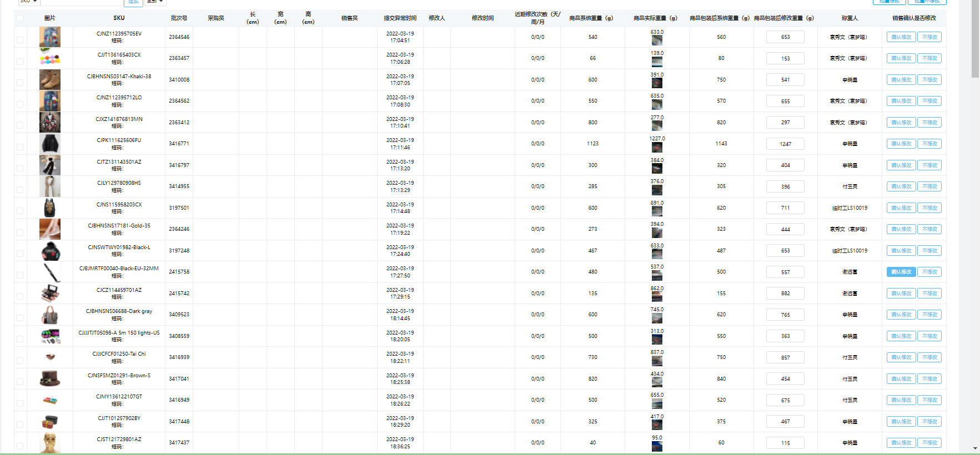Image resolution: width=980 pixels, height=455 pixels.
Task: Open the weighing photo under 862.0
Action: (x=657, y=297)
